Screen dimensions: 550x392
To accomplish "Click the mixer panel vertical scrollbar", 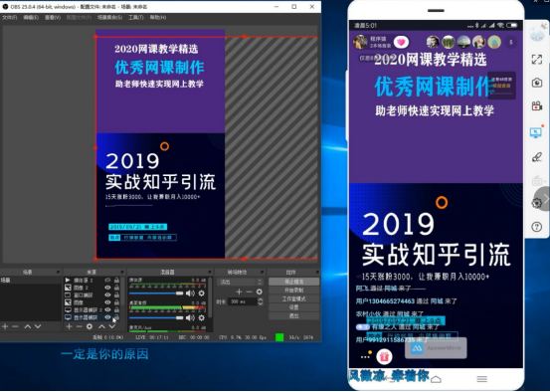I will (210, 297).
